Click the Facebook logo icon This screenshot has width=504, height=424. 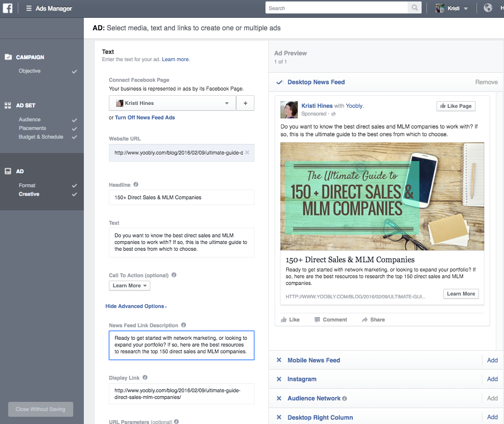7,8
